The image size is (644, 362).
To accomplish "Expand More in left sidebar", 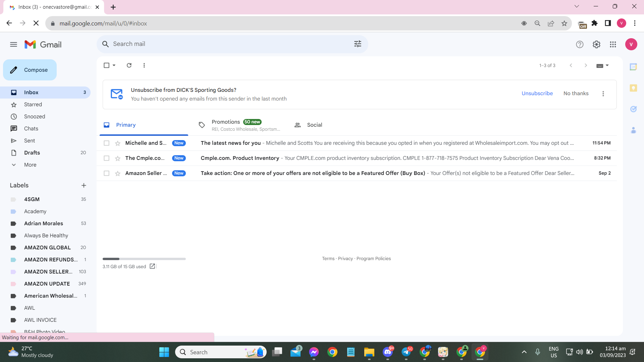I will pos(30,165).
